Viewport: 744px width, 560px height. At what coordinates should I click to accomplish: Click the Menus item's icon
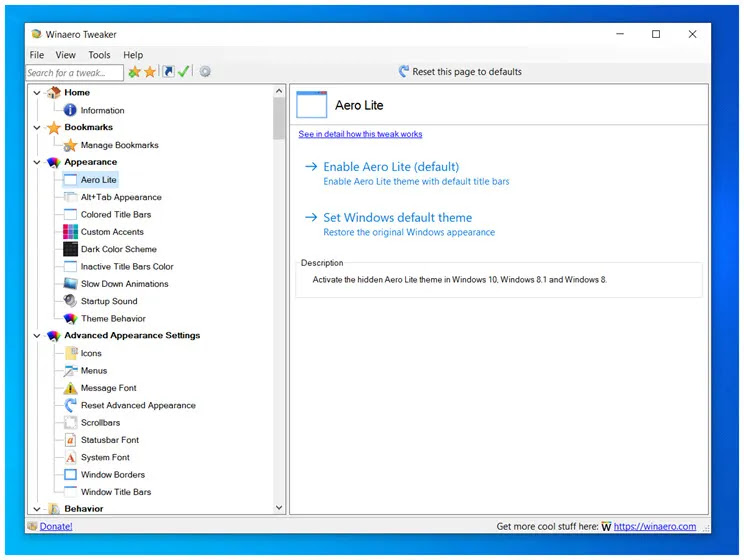click(x=70, y=371)
